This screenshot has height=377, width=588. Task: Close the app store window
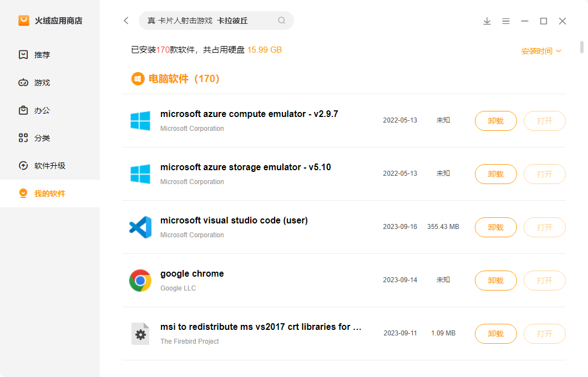(562, 21)
